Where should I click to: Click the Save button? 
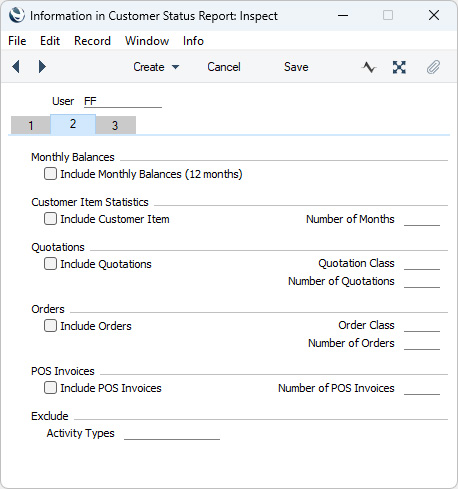click(x=296, y=67)
